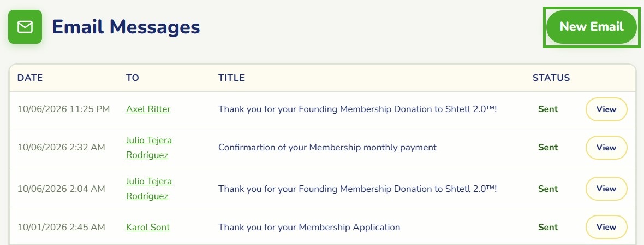Open Julio Tejera Rodríguez link for 2:32 AM email
This screenshot has width=644, height=245.
(149, 148)
